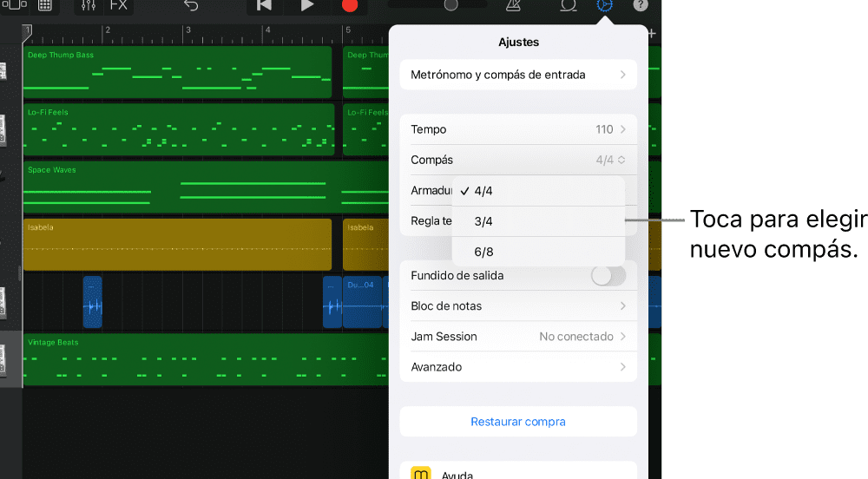Viewport: 868px width, 479px height.
Task: Open the track controls mixer icon
Action: (89, 5)
